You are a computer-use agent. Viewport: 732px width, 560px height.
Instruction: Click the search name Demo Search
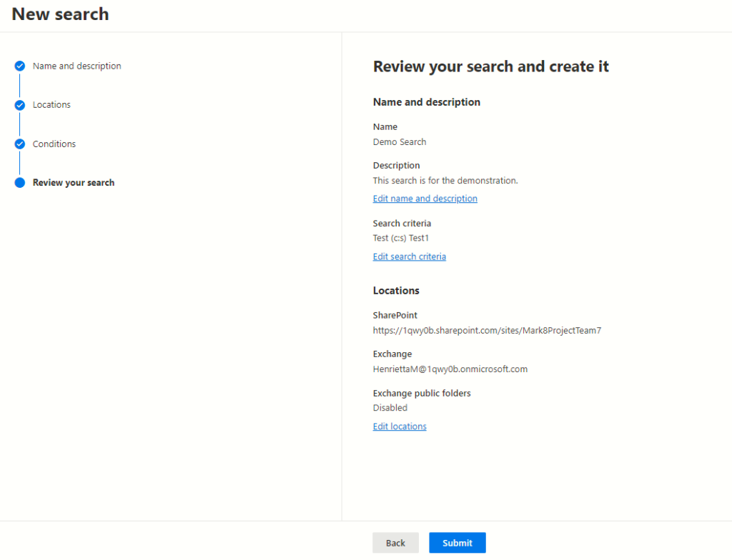(x=399, y=141)
